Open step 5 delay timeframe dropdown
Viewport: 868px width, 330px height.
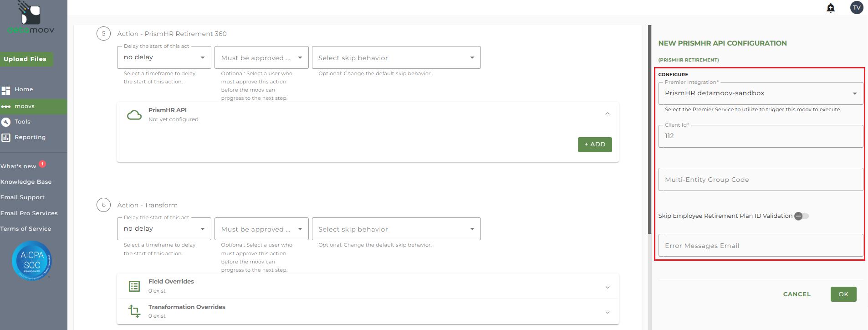click(164, 57)
